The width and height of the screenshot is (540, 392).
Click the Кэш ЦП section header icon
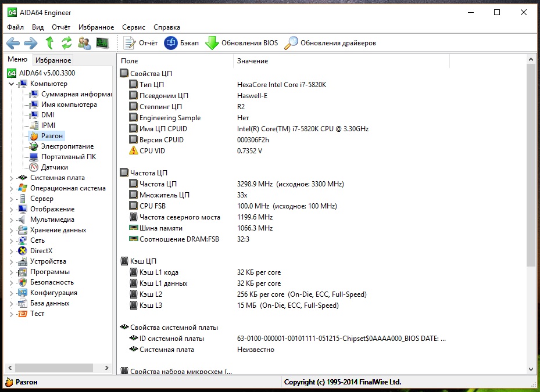[124, 261]
